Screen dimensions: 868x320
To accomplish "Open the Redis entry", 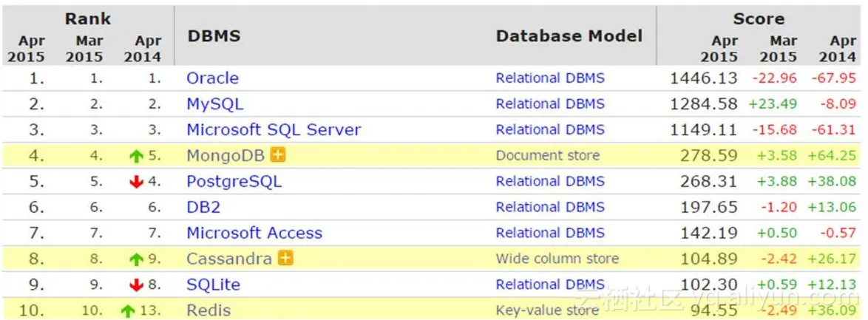I will (x=208, y=310).
